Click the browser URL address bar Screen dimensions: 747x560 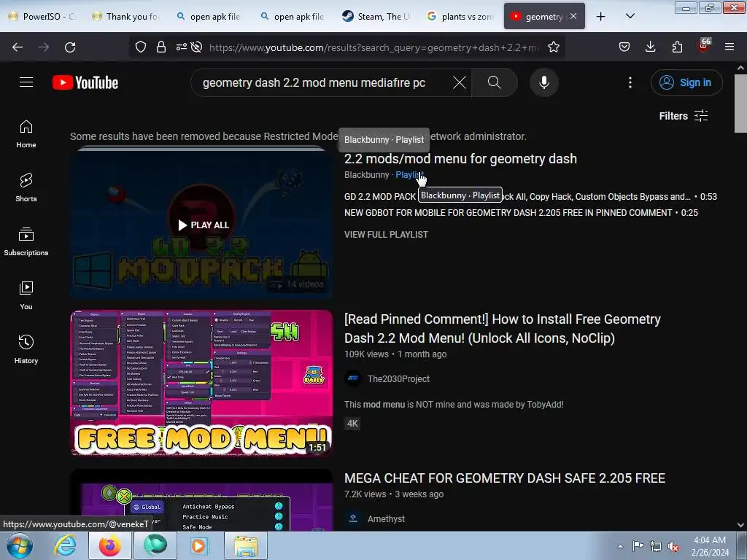(x=374, y=47)
